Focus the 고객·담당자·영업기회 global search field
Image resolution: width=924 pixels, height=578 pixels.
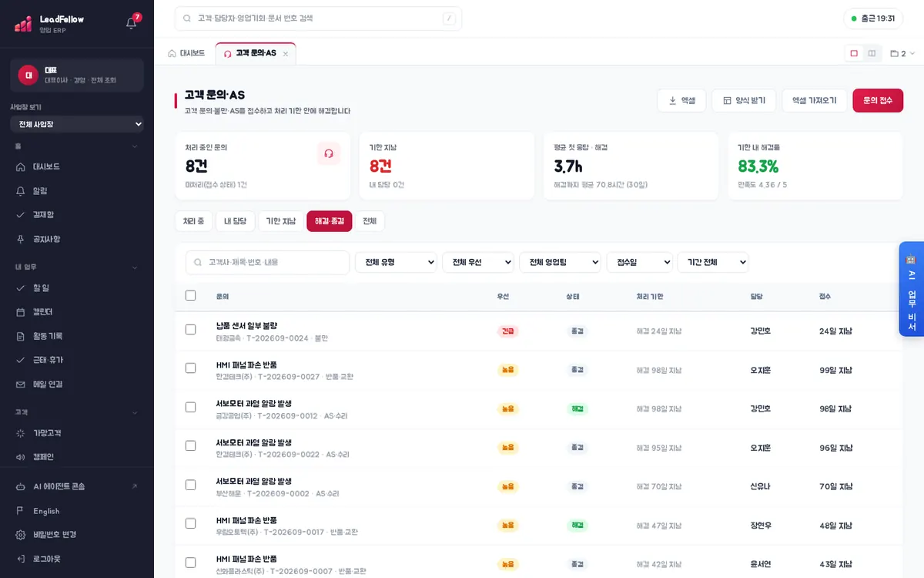[x=318, y=18]
